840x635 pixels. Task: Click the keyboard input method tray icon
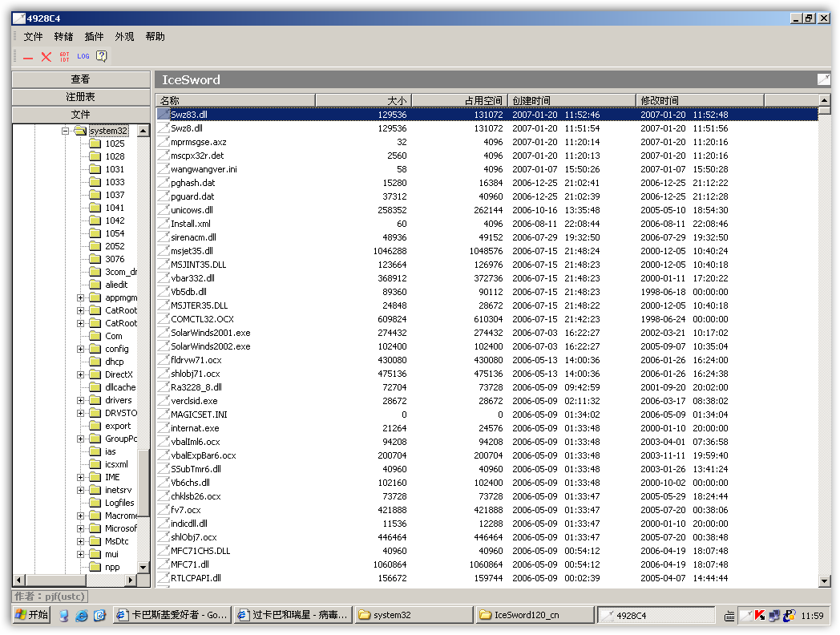point(729,617)
